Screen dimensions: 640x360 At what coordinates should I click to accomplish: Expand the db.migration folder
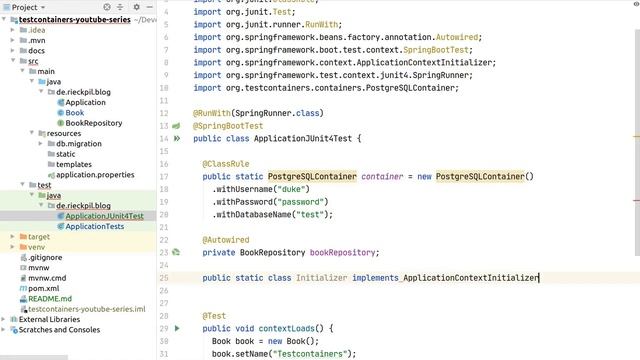[x=41, y=143]
